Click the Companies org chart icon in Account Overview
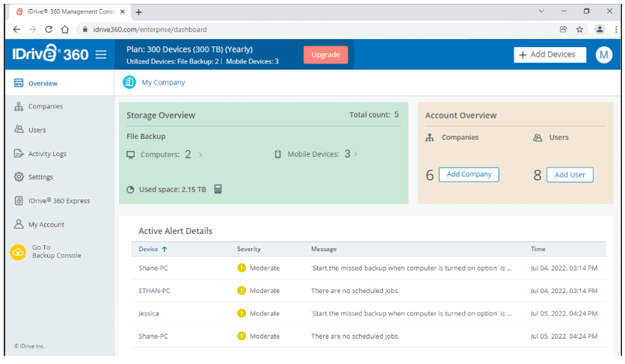625x364 pixels. (430, 138)
